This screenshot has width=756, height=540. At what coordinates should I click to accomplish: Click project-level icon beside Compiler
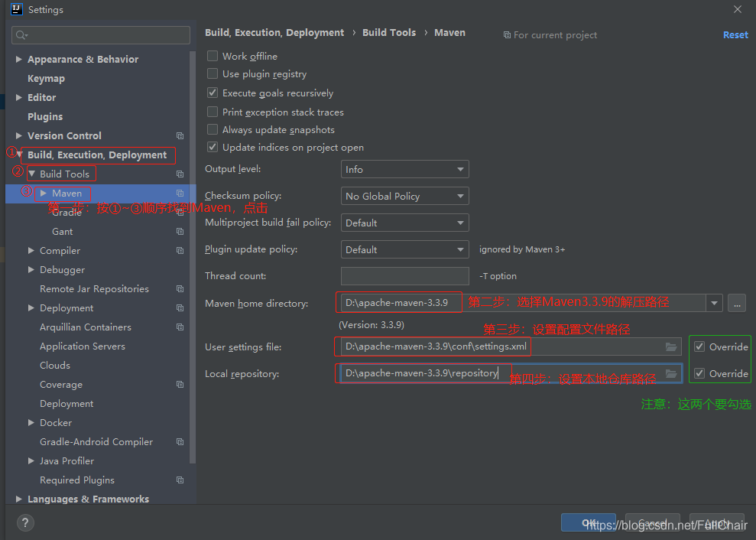point(180,251)
